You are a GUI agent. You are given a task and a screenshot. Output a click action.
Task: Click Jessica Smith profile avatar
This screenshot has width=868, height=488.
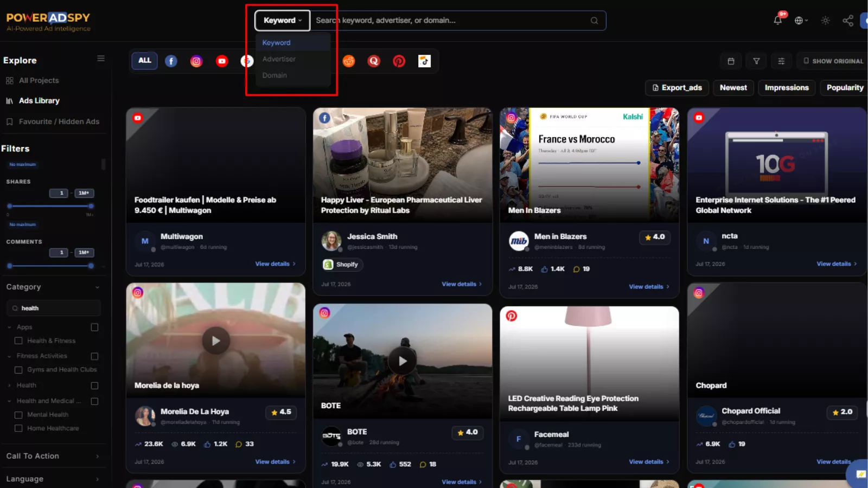331,241
